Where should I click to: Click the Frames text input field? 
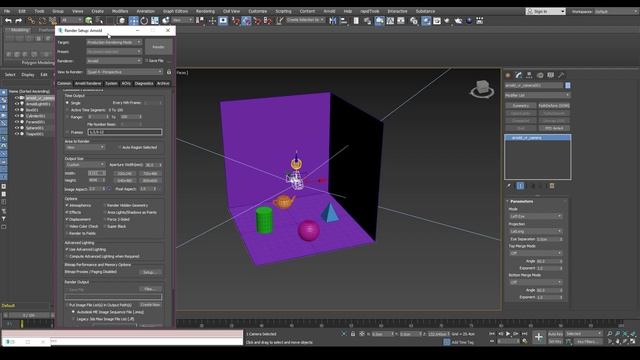pos(125,132)
